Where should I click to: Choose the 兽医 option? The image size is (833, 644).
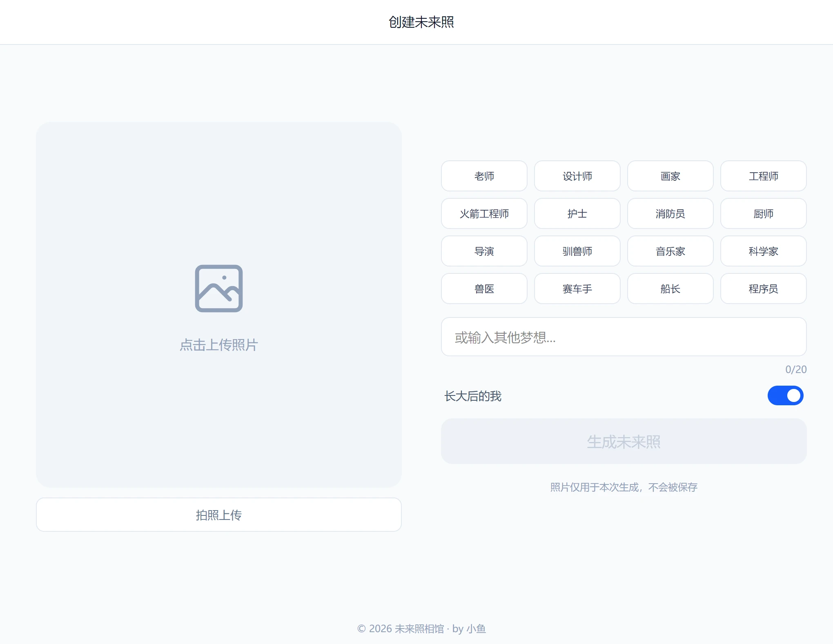point(484,289)
